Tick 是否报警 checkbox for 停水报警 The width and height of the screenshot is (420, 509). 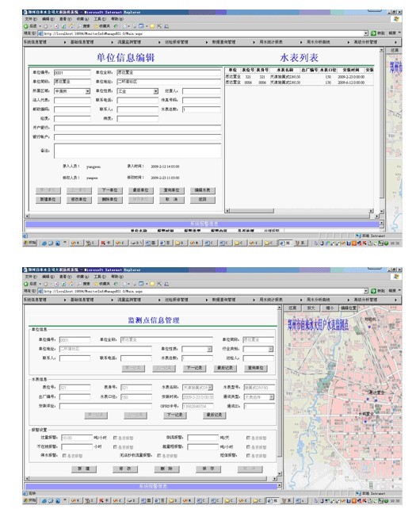pyautogui.click(x=64, y=455)
